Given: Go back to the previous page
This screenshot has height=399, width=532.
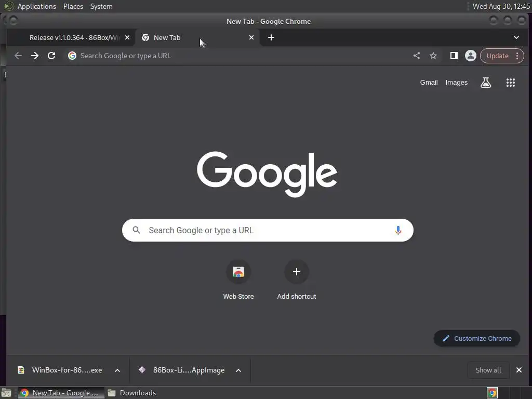Looking at the screenshot, I should coord(18,56).
